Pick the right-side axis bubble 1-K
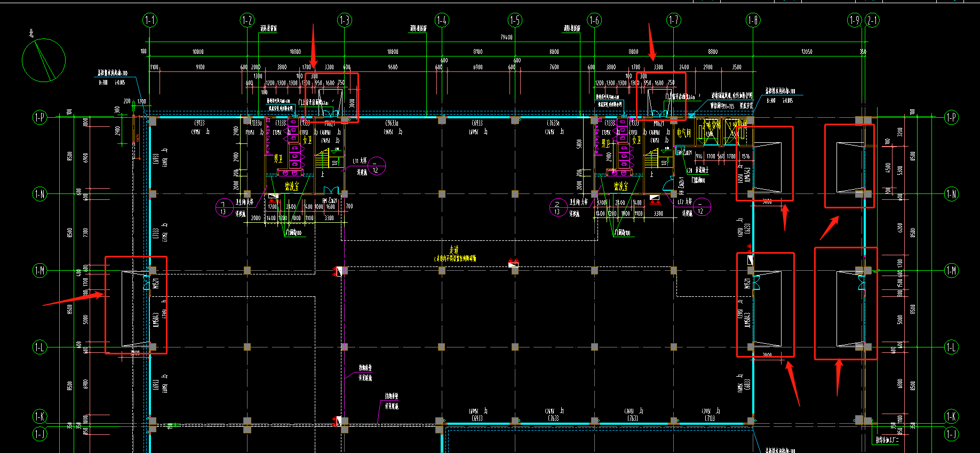This screenshot has height=453, width=980. 951,416
